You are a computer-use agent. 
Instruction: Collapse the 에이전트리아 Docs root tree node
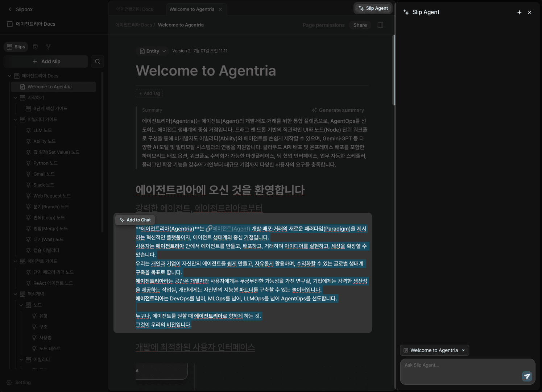10,76
